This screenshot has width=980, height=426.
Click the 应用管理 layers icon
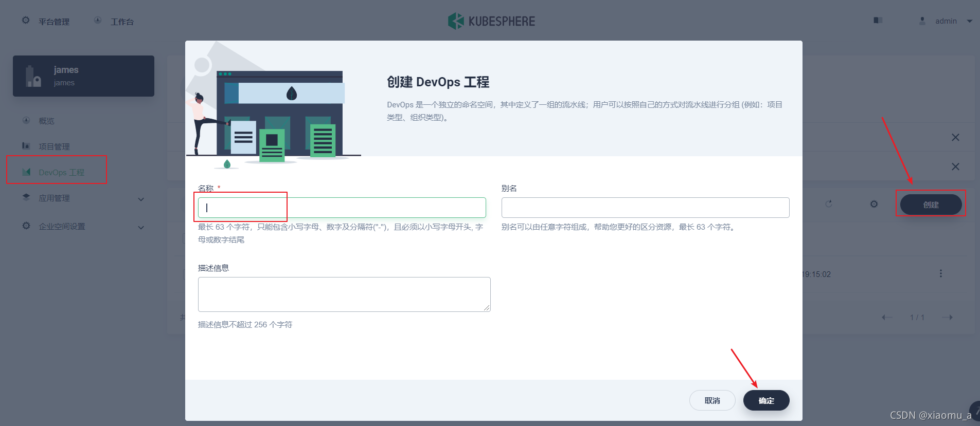26,197
